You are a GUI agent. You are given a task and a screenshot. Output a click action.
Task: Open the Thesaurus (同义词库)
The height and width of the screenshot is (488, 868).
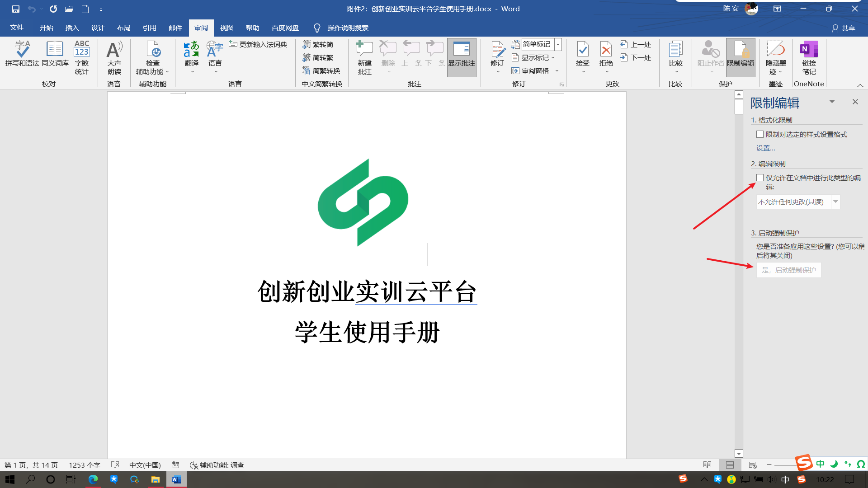pos(54,55)
